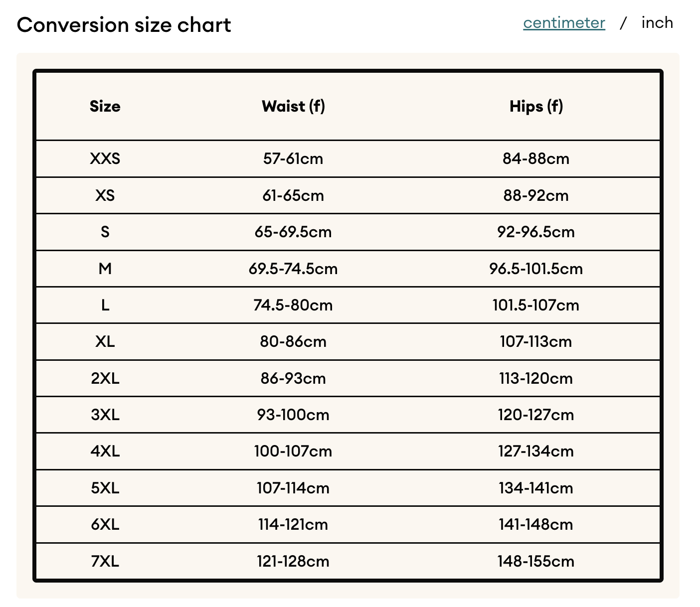Select the Waist (f) column header
Image resolution: width=700 pixels, height=607 pixels.
click(x=293, y=106)
